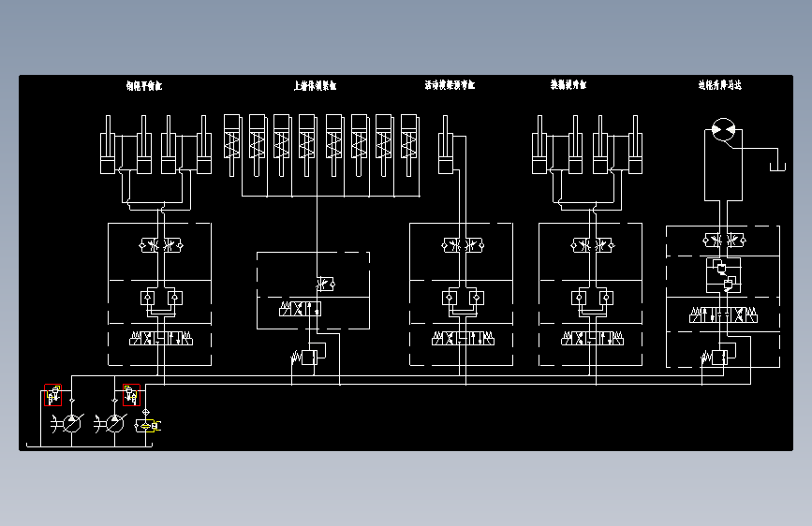Screen dimensions: 812x526
Task: Select the counterbalance valve in the motor block
Action: click(723, 275)
